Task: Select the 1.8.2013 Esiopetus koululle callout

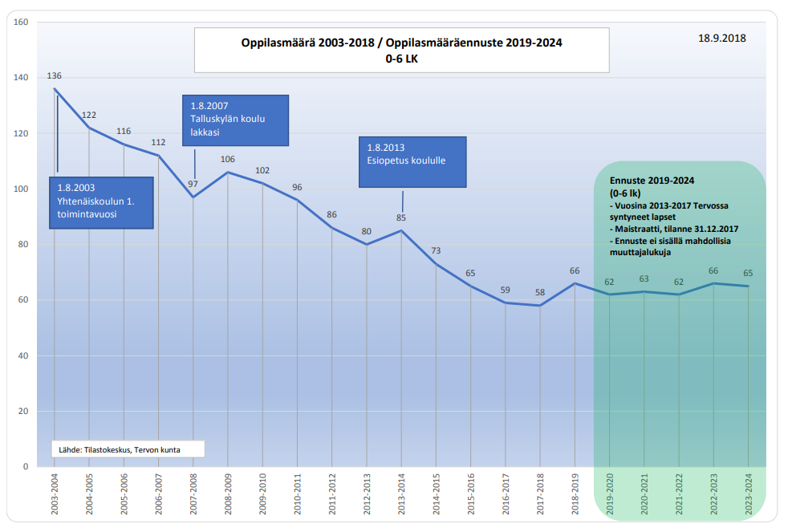Action: pos(412,162)
